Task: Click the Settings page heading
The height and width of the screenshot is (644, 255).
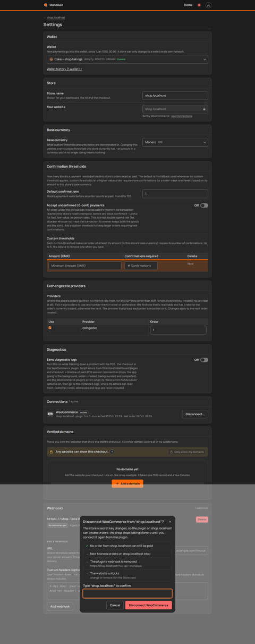Action: click(53, 24)
